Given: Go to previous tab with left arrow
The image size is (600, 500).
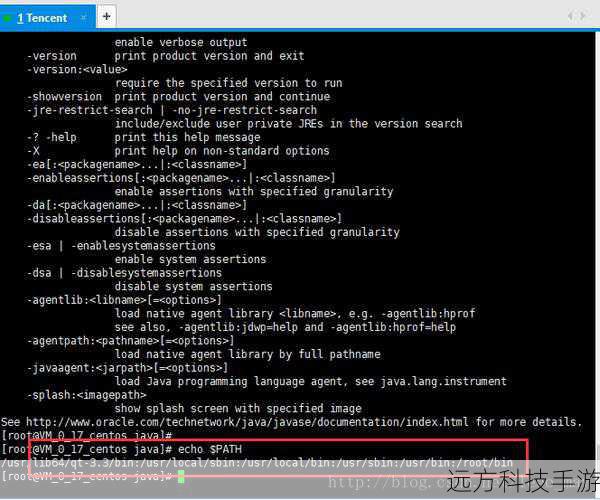Looking at the screenshot, I should (570, 16).
